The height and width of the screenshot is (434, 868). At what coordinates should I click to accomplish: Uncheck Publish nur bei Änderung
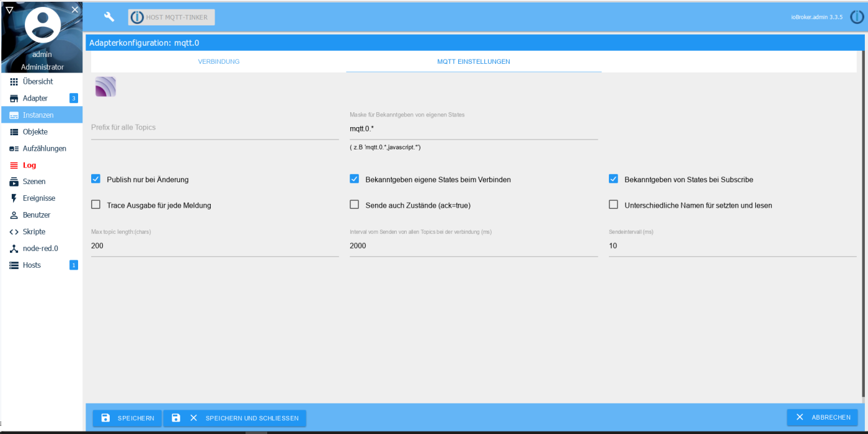[95, 179]
